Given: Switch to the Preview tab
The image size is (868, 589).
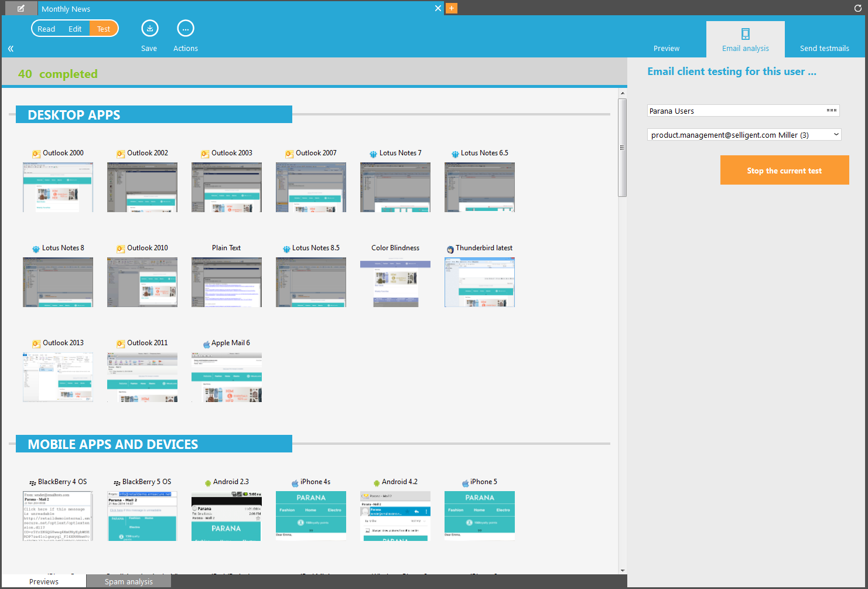Looking at the screenshot, I should pyautogui.click(x=667, y=48).
